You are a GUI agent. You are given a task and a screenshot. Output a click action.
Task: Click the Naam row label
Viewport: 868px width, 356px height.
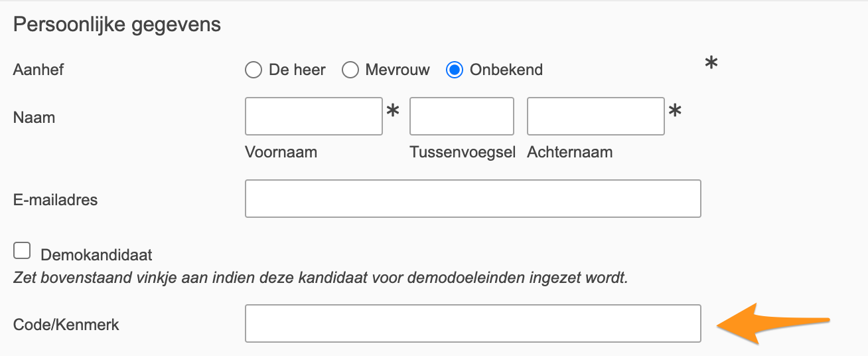pos(34,118)
